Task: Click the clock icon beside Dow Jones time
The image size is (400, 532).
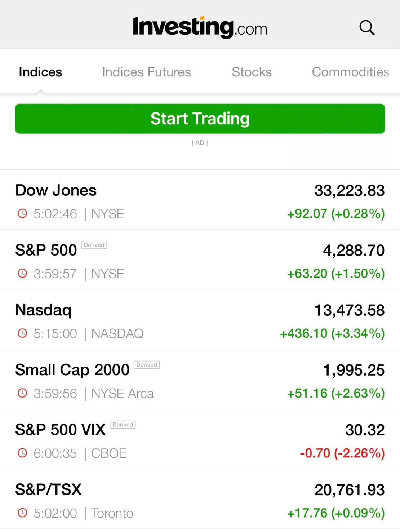Action: 22,214
